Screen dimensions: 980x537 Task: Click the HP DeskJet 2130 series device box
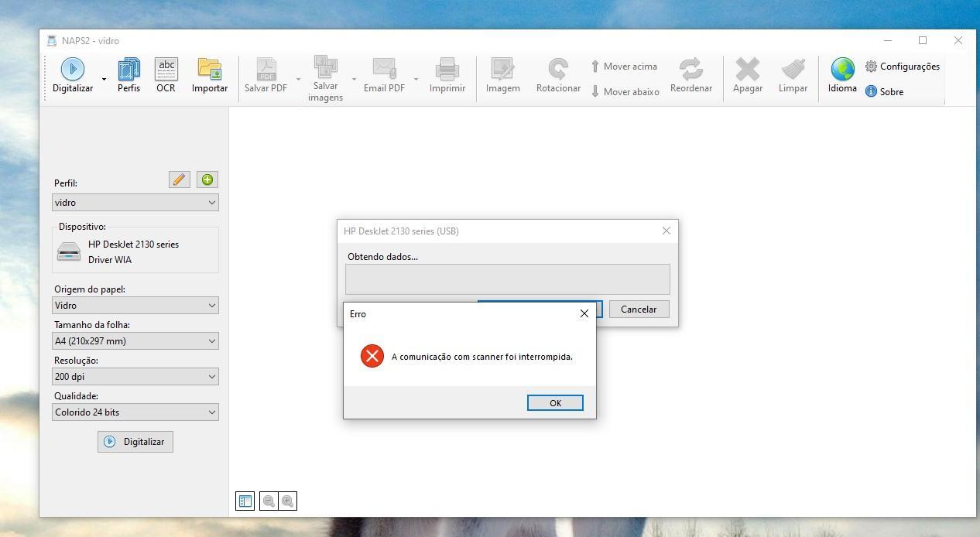(135, 251)
